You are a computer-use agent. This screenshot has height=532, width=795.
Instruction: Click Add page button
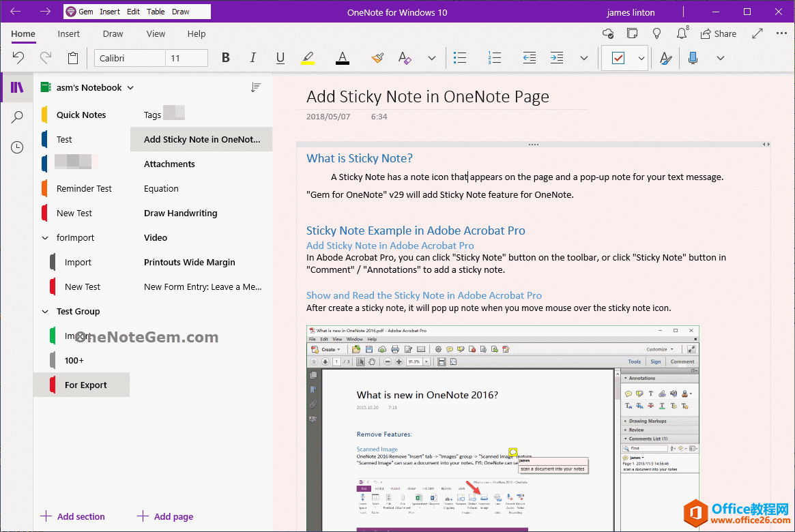coord(165,516)
